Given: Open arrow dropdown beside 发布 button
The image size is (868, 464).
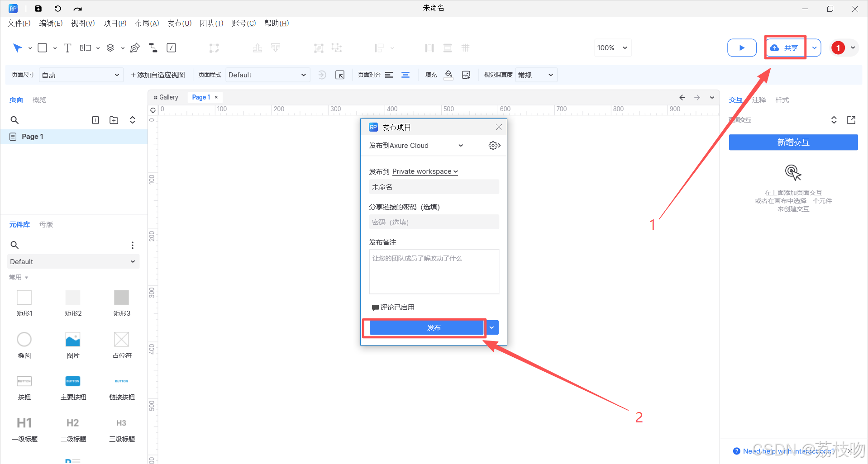Looking at the screenshot, I should (491, 327).
